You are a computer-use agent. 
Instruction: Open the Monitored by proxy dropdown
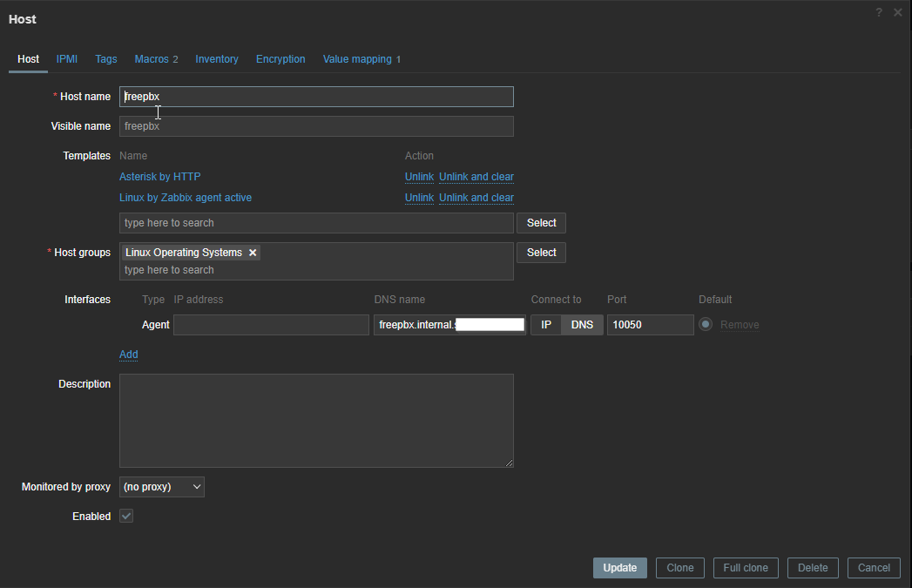pyautogui.click(x=162, y=487)
